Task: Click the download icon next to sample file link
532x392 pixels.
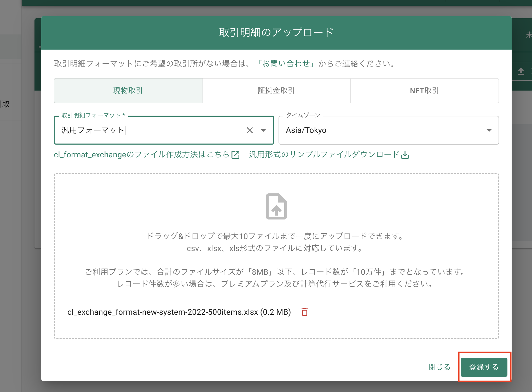Action: pyautogui.click(x=405, y=155)
